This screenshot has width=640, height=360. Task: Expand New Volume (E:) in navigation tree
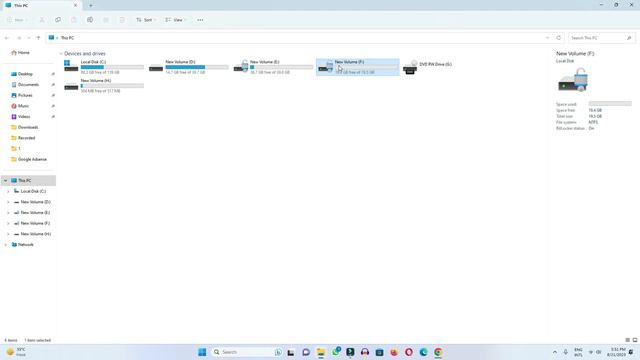click(8, 213)
